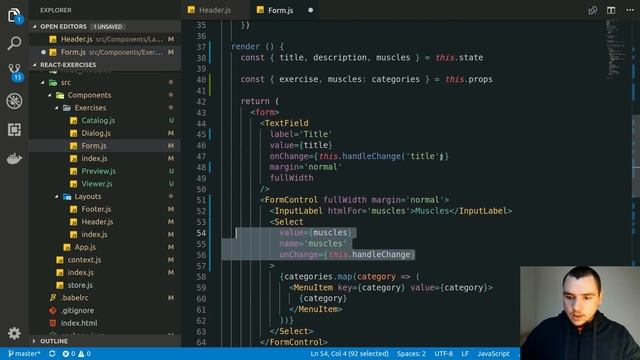
Task: Change indentation via Spaces: 2
Action: [411, 353]
